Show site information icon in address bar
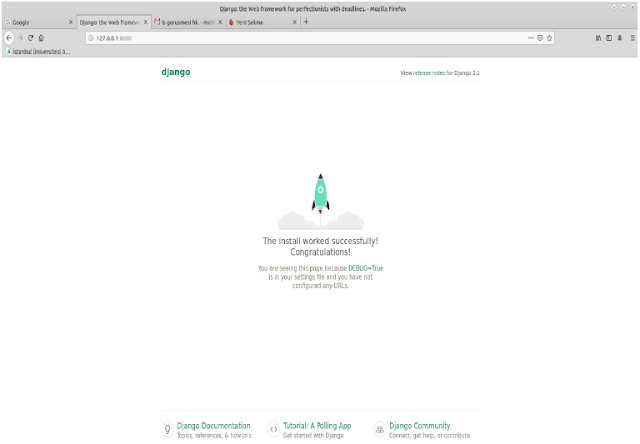The width and height of the screenshot is (640, 444). pyautogui.click(x=91, y=38)
